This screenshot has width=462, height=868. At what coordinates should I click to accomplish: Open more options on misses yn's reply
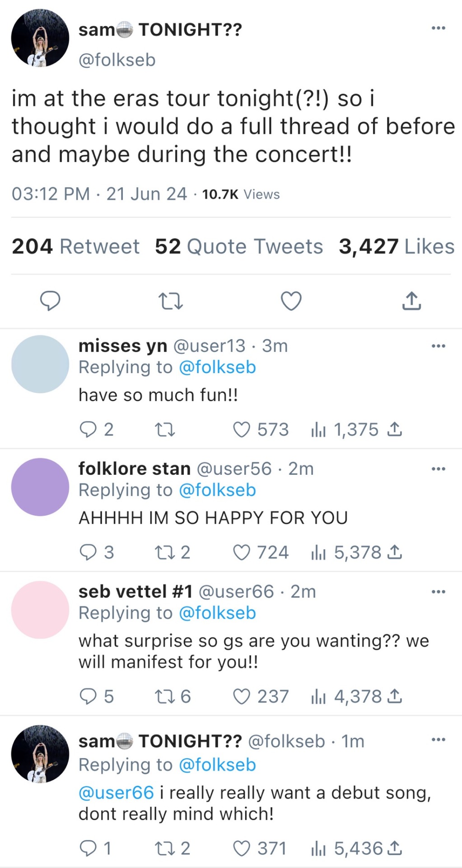(x=438, y=346)
